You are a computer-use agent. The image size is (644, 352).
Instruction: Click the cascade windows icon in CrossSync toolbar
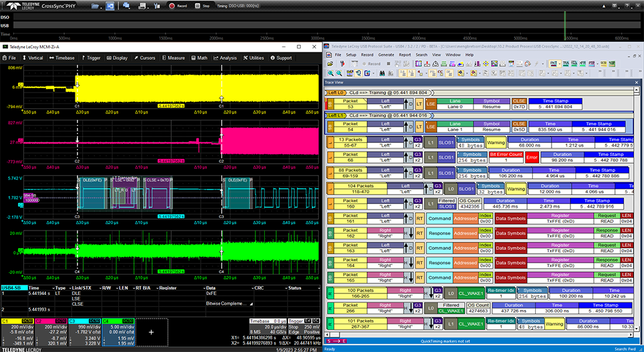(x=126, y=6)
